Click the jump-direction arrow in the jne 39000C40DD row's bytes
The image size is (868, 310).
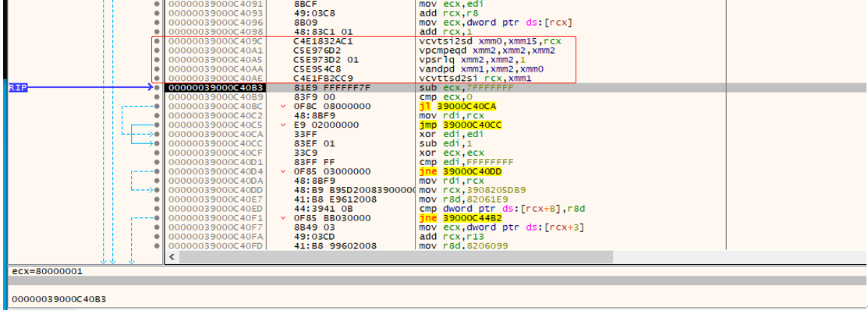tap(284, 171)
